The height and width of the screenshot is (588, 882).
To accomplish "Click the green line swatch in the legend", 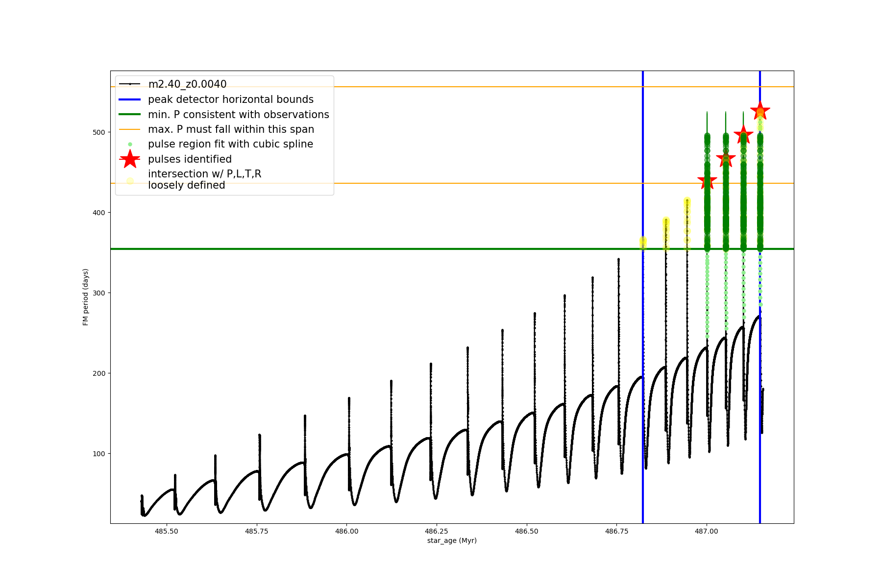I will tap(130, 115).
